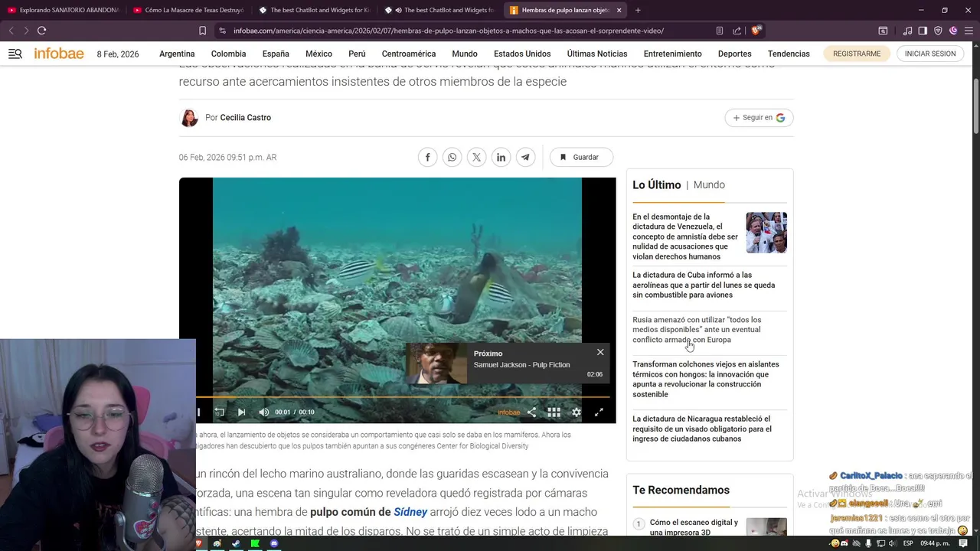
Task: Open the Venezuela amnistía article
Action: [685, 236]
